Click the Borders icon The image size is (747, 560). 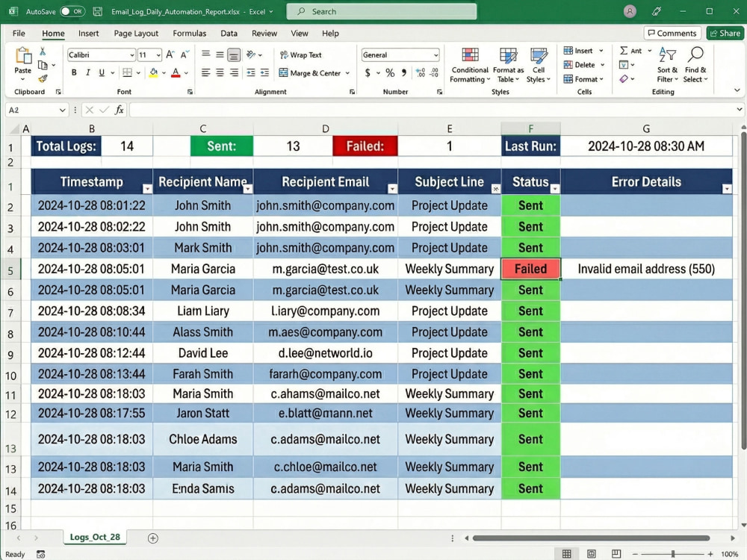[x=127, y=72]
